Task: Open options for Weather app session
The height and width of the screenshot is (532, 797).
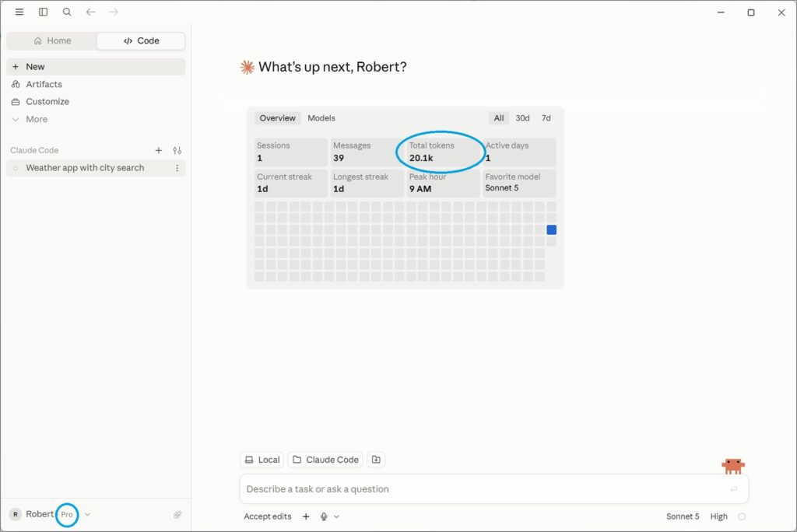Action: tap(177, 168)
